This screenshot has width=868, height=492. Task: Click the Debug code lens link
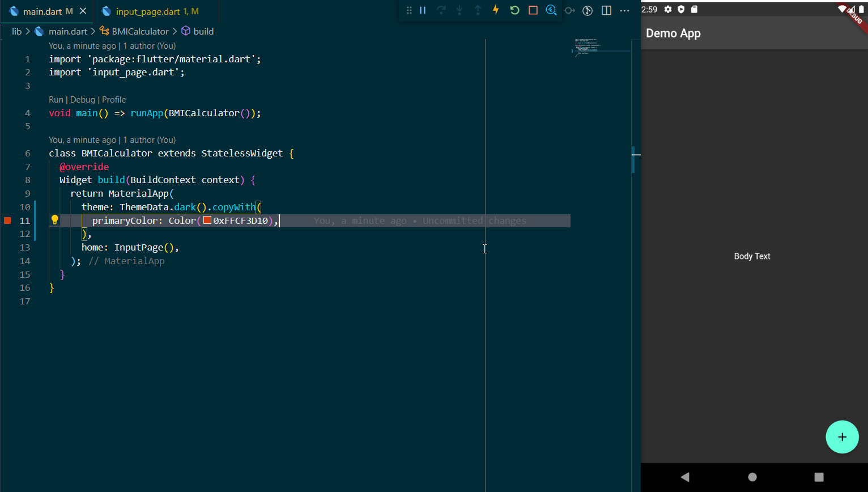click(83, 100)
